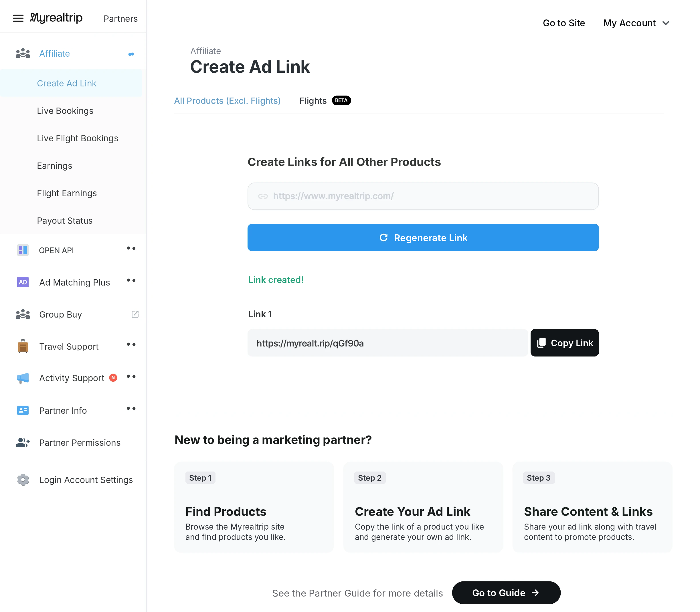Image resolution: width=700 pixels, height=612 pixels.
Task: Expand the OPEN API section
Action: (131, 248)
